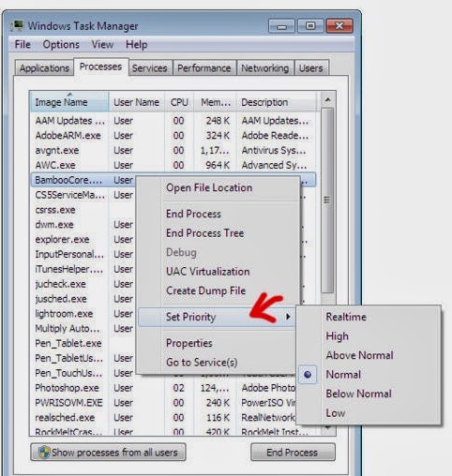This screenshot has height=476, width=452.
Task: Set priority to High
Action: [337, 336]
